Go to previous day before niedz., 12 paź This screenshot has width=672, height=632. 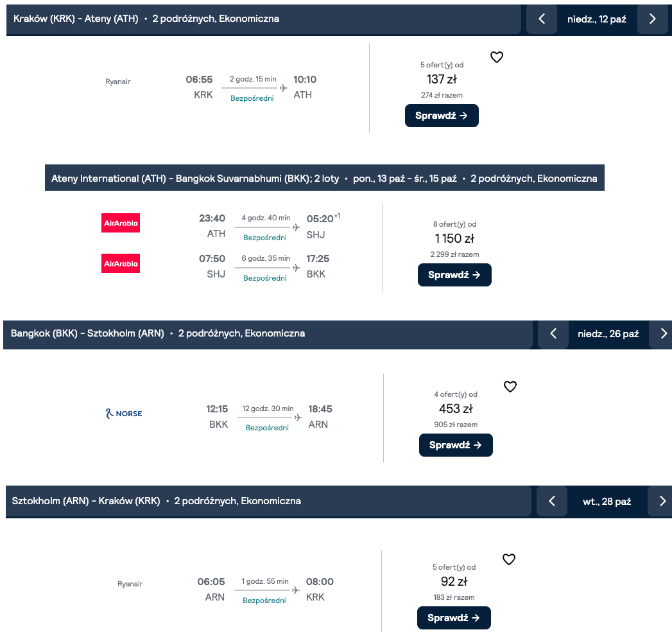coord(542,19)
